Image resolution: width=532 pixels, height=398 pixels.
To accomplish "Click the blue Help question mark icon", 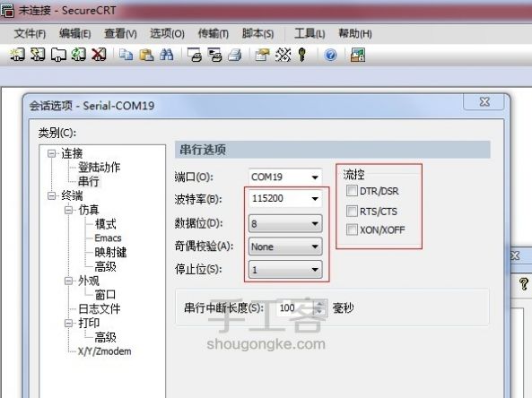I will (x=330, y=55).
